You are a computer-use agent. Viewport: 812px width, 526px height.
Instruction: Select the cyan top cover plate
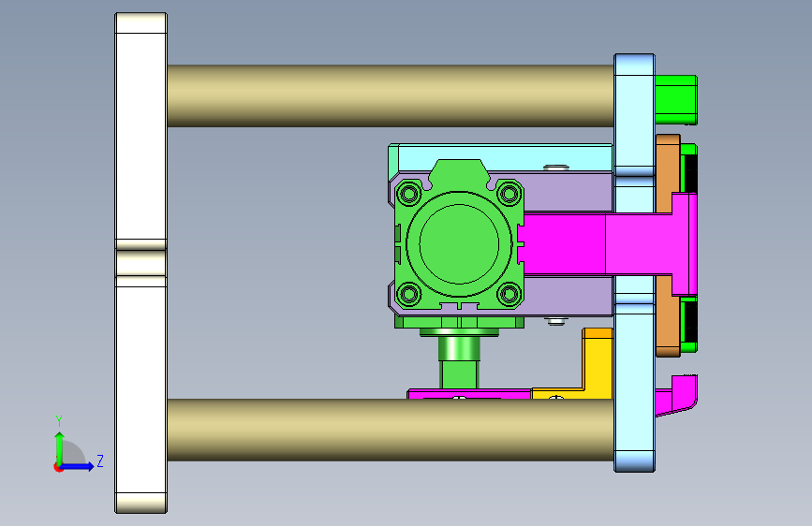coord(500,157)
